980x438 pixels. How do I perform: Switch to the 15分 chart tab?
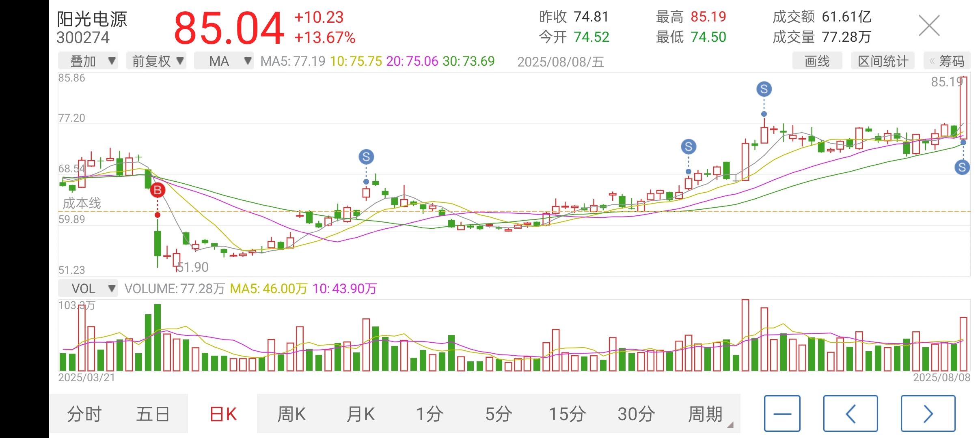568,414
